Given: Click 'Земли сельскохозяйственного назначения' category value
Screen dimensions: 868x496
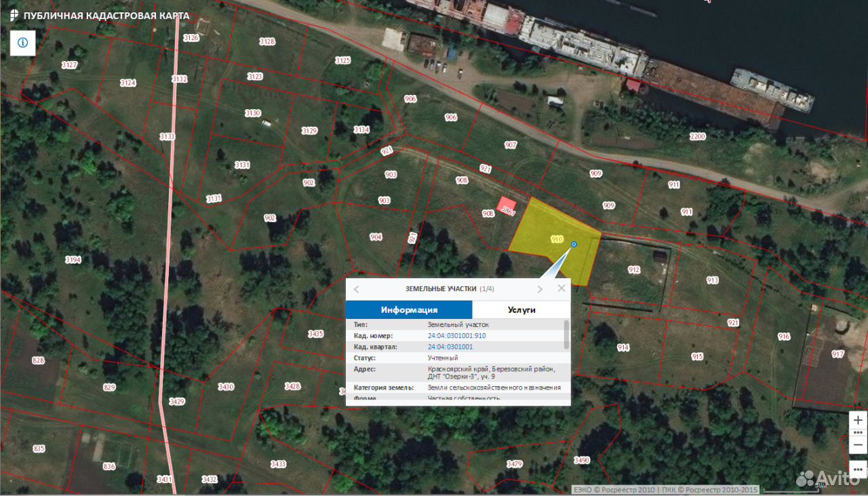Looking at the screenshot, I should click(494, 387).
